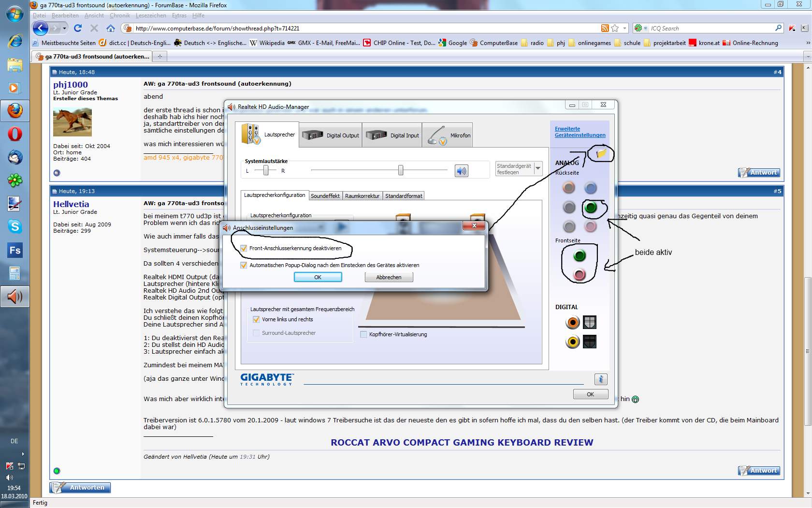This screenshot has width=812, height=508.
Task: Enable Kopfhörer-Virtualisierung checkbox
Action: (363, 334)
